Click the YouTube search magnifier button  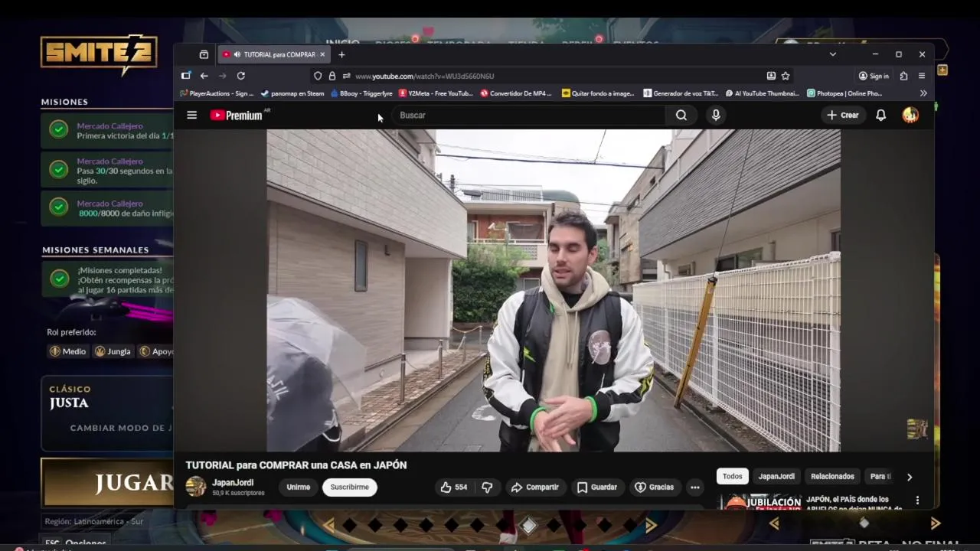click(x=681, y=115)
